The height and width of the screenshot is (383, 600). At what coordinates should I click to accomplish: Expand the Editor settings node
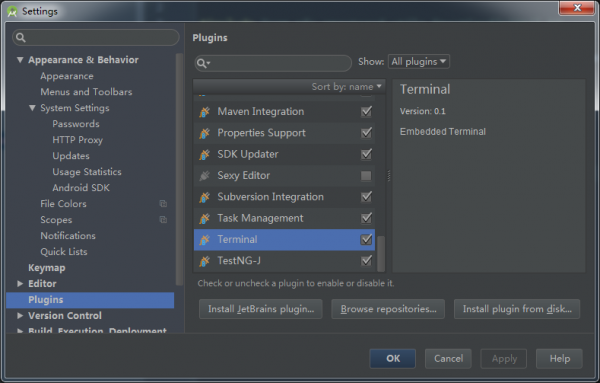coord(20,284)
